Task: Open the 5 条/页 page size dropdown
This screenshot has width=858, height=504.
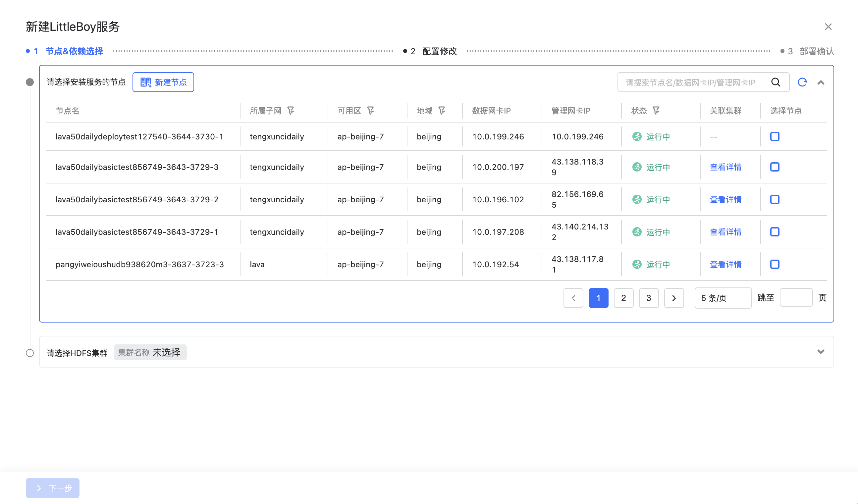Action: point(723,298)
